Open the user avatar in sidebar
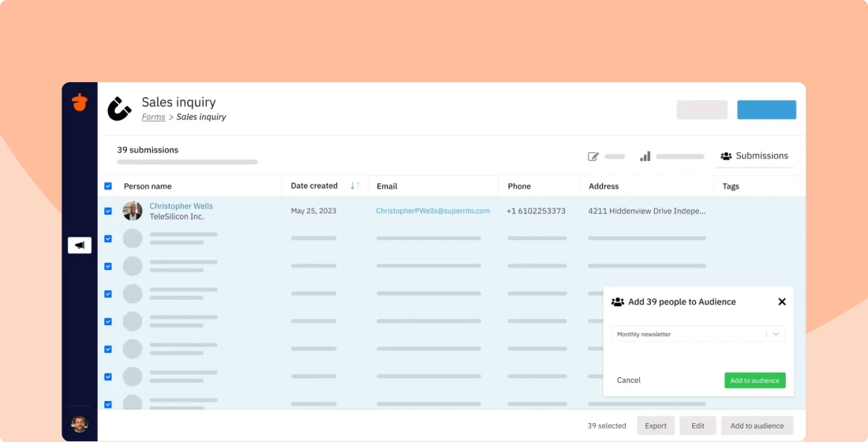This screenshot has width=868, height=442. click(x=80, y=425)
